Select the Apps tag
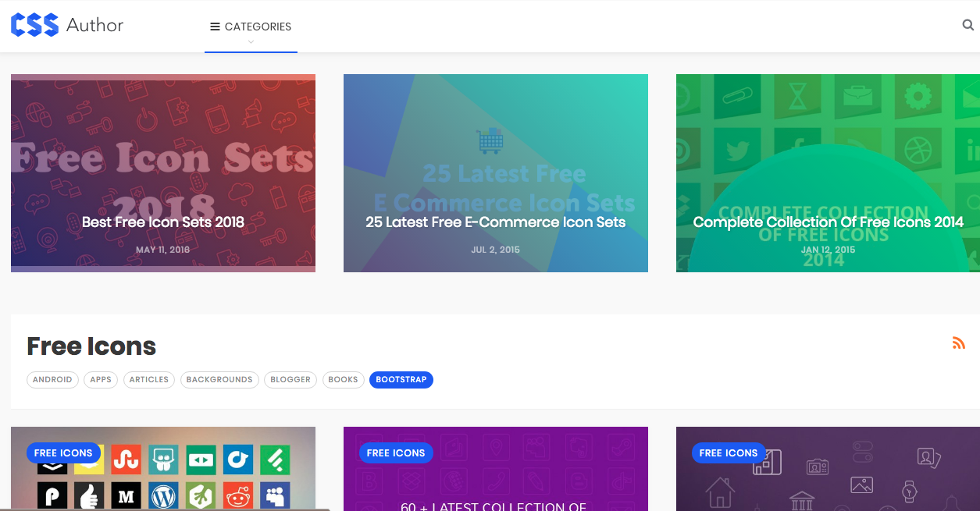Screen dimensions: 980x511 101,380
